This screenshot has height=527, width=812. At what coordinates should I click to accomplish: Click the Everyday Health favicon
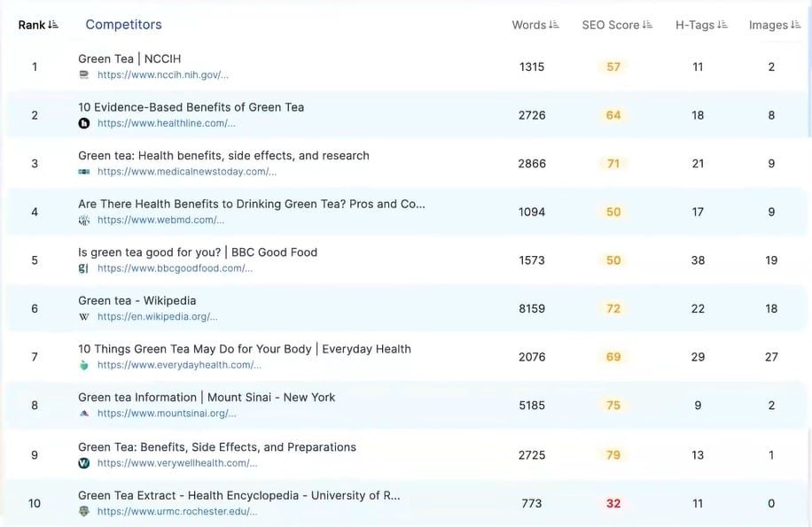[x=84, y=365]
